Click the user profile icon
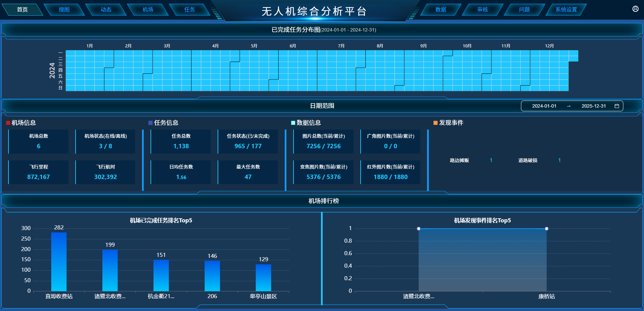This screenshot has width=644, height=311. [x=635, y=9]
